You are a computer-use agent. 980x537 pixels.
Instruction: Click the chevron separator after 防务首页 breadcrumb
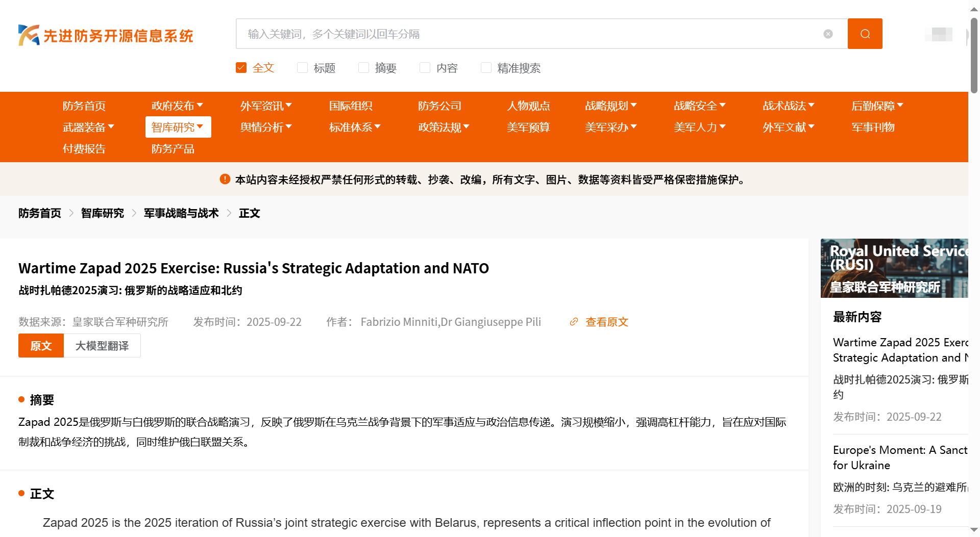coord(71,213)
